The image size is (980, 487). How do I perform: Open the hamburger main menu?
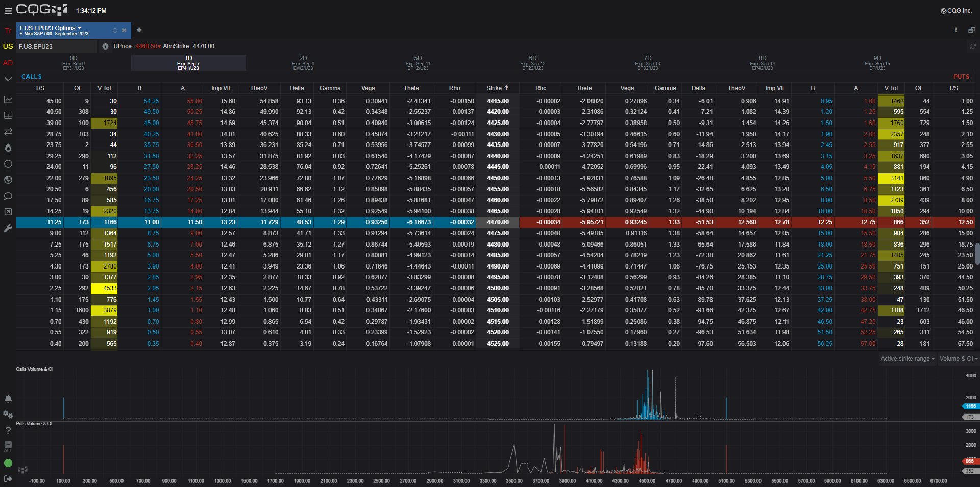pyautogui.click(x=8, y=11)
